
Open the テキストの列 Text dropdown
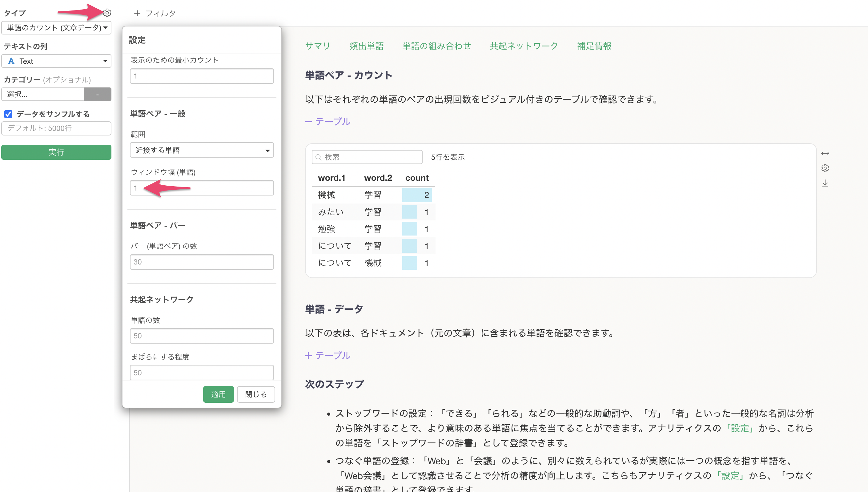click(56, 61)
